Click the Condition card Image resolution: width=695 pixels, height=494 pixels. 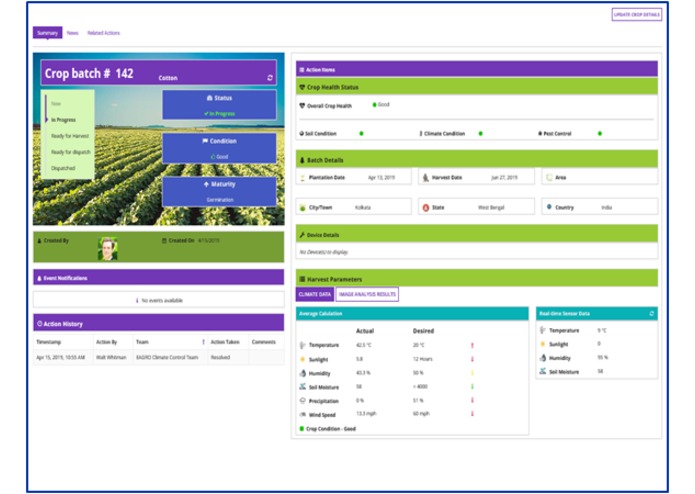[219, 148]
